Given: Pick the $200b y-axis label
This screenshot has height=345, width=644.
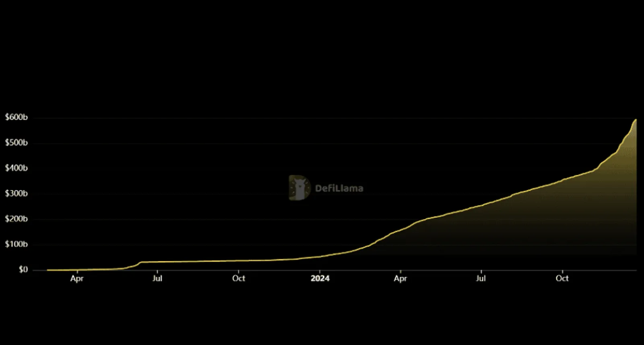Looking at the screenshot, I should (16, 219).
